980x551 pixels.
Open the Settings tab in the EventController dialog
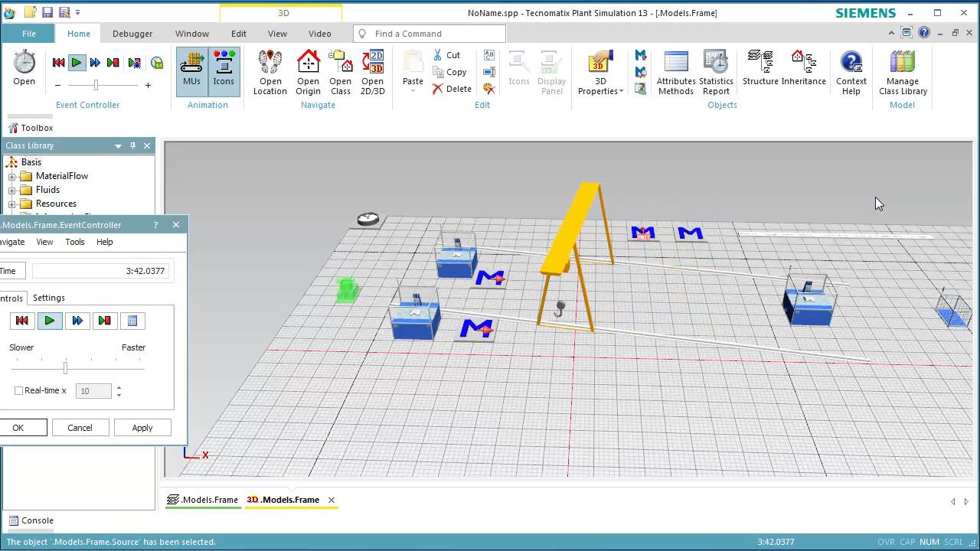click(48, 298)
